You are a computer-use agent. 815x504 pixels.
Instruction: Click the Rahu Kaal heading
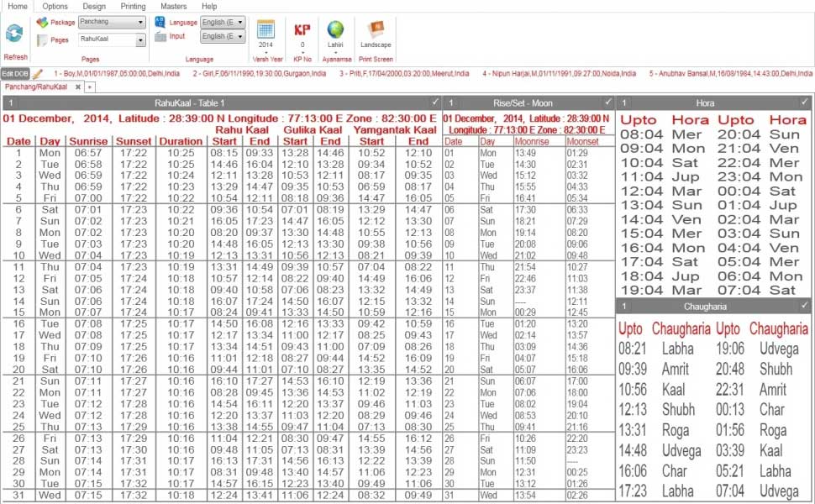(242, 130)
